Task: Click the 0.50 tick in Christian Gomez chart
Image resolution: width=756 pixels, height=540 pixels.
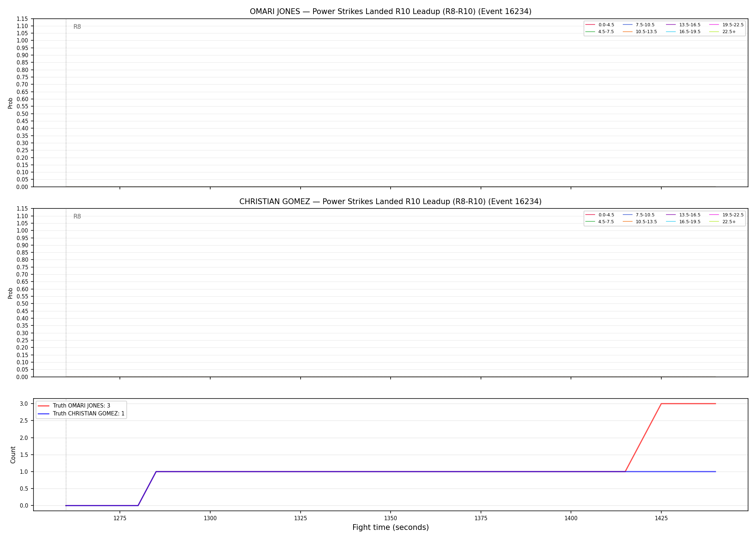Action: (x=22, y=304)
